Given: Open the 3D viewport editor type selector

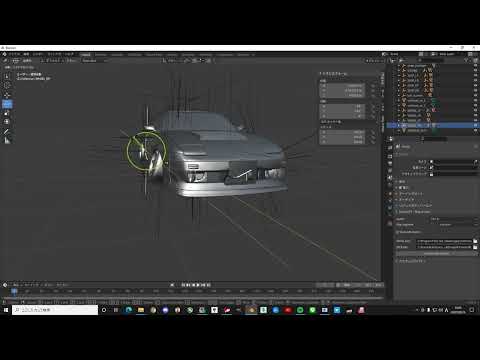Looking at the screenshot, I should pyautogui.click(x=6, y=61).
